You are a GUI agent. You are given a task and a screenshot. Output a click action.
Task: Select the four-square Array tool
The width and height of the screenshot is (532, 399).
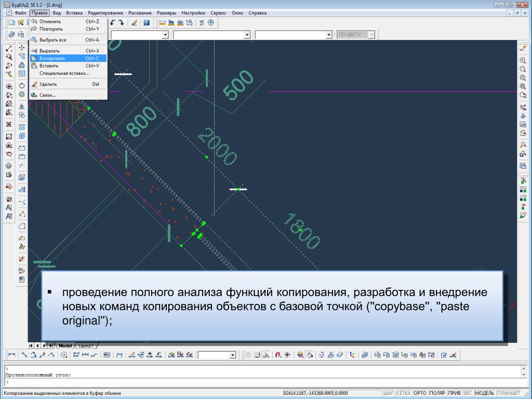[22, 127]
